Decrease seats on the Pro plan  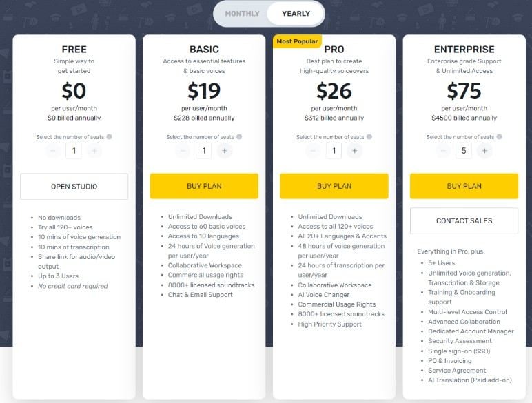tap(314, 151)
